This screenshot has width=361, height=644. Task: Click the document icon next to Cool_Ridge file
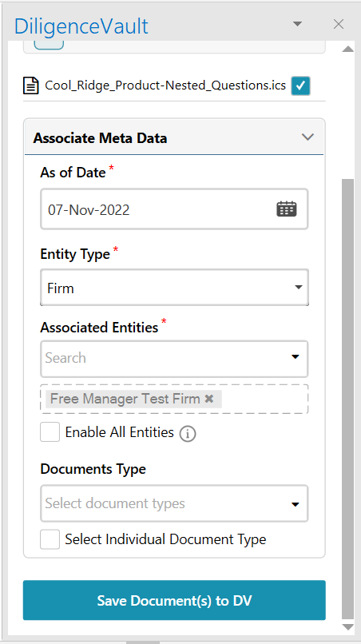[x=31, y=85]
